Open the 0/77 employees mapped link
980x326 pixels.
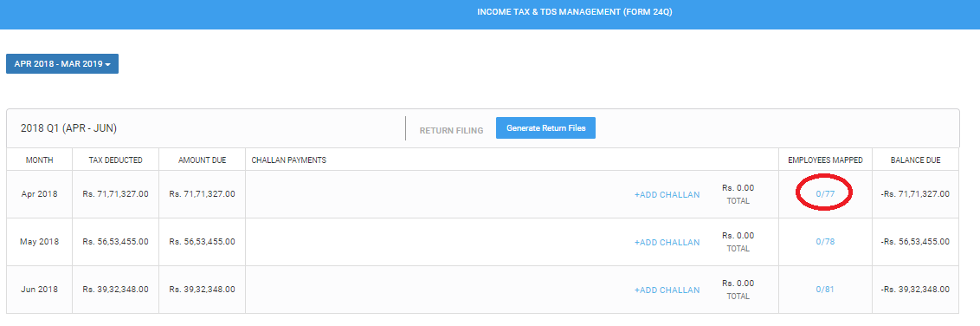point(825,194)
